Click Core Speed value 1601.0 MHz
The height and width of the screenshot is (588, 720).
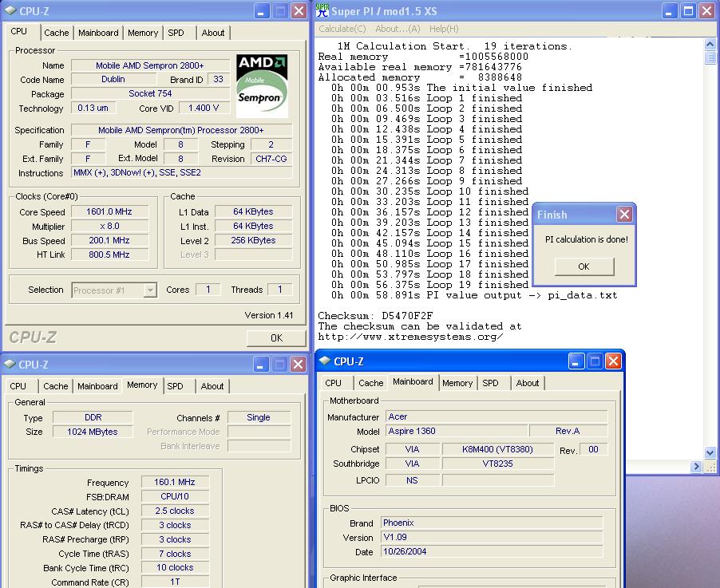coord(109,211)
